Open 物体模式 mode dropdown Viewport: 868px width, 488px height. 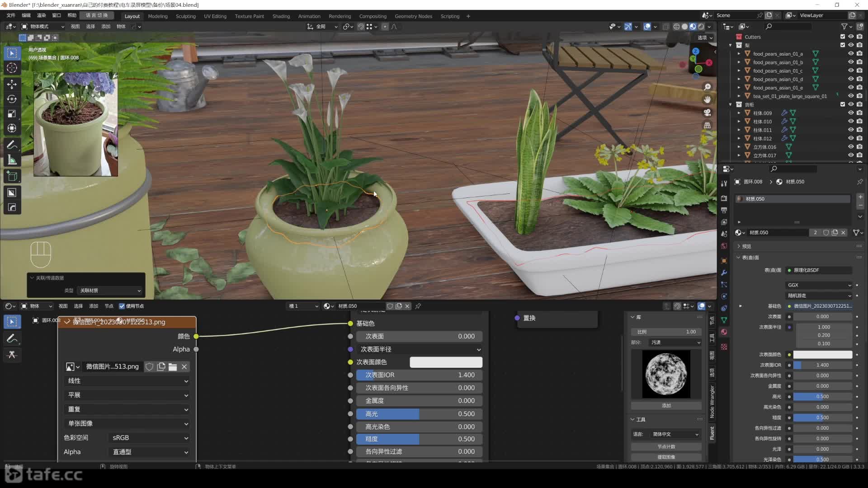coord(43,27)
